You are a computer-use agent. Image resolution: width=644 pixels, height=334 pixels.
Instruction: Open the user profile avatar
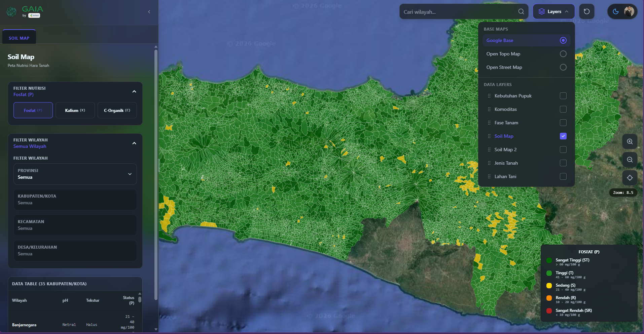tap(629, 12)
